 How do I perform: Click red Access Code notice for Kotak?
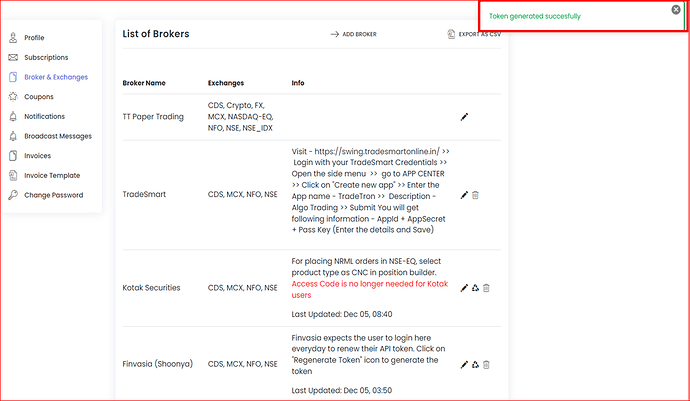coord(370,290)
